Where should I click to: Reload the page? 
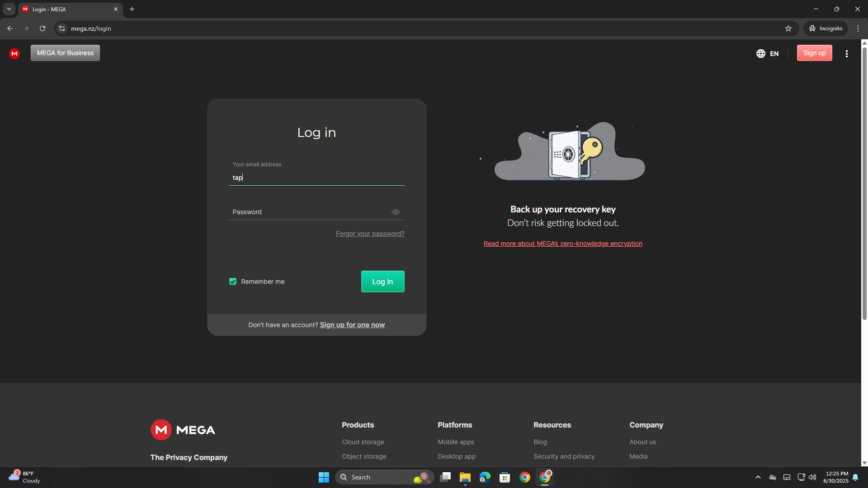42,28
